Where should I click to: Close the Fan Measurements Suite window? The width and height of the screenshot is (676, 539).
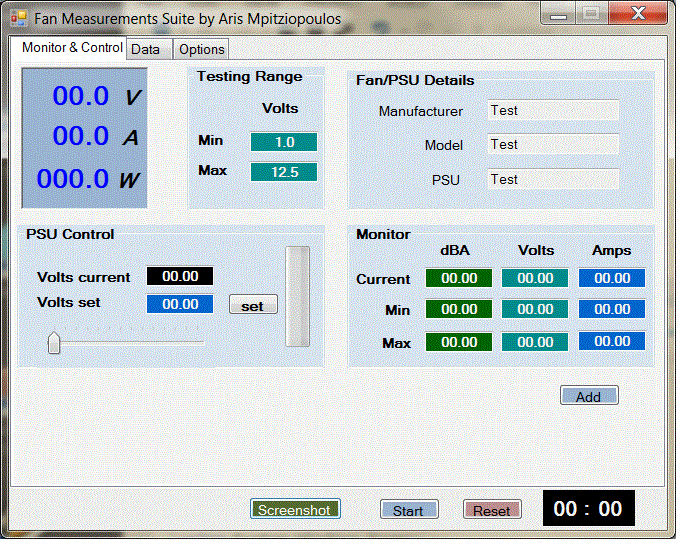pyautogui.click(x=638, y=13)
